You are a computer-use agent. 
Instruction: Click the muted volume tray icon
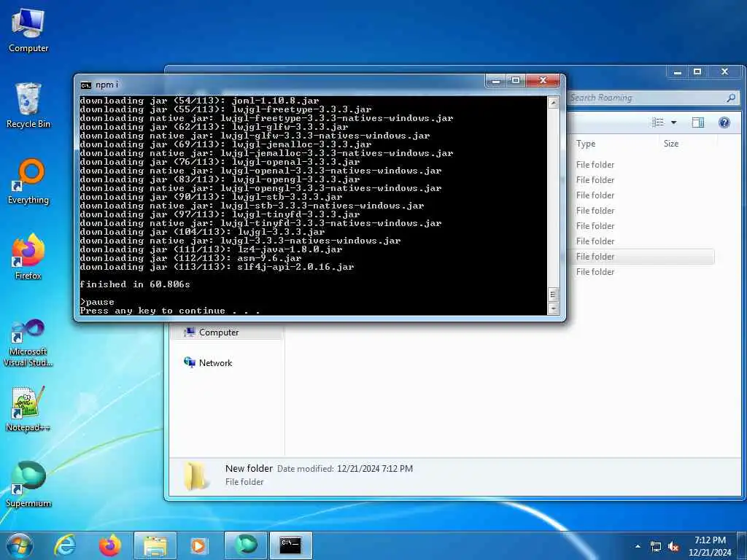[673, 547]
